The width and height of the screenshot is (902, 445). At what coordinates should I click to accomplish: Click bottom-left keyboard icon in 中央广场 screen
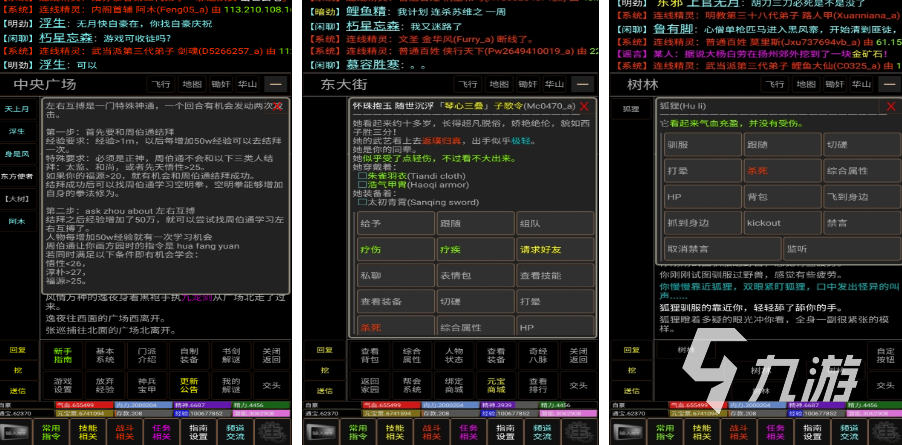point(17,431)
